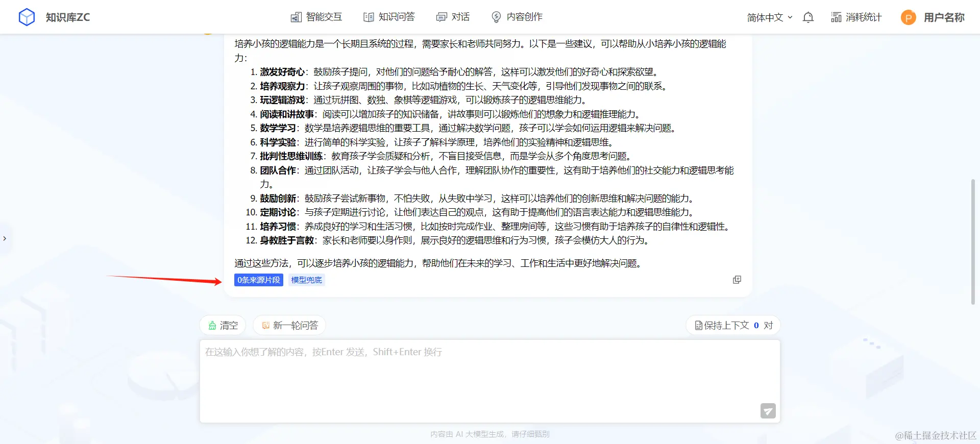Switch to the 对话 tab
The height and width of the screenshot is (444, 980).
pos(453,17)
